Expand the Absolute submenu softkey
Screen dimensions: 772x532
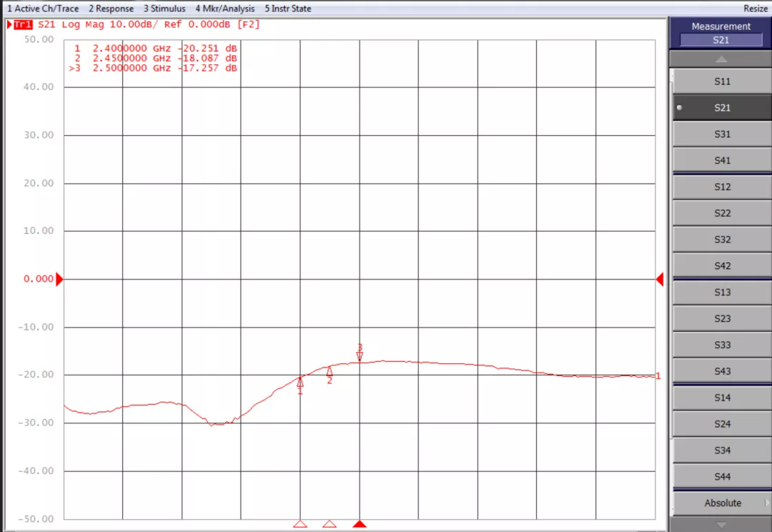coord(722,503)
